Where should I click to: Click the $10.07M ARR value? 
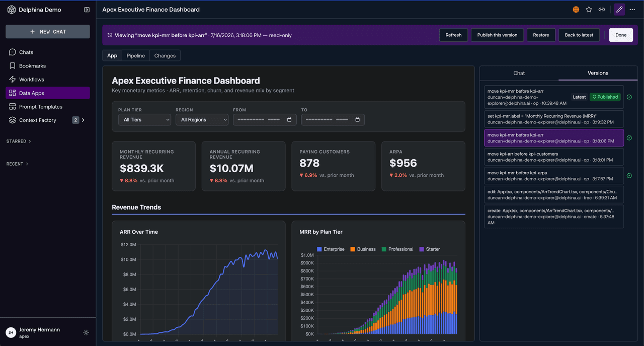(231, 169)
